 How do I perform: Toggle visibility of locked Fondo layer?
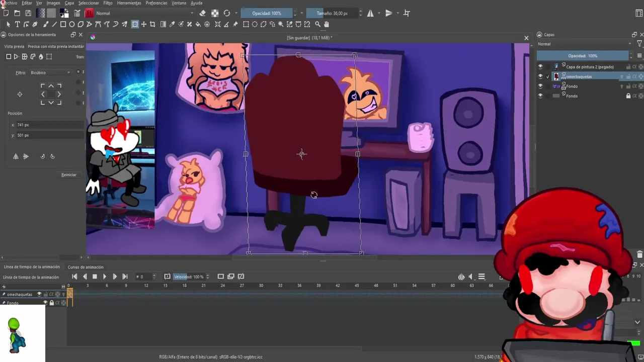[x=540, y=96]
